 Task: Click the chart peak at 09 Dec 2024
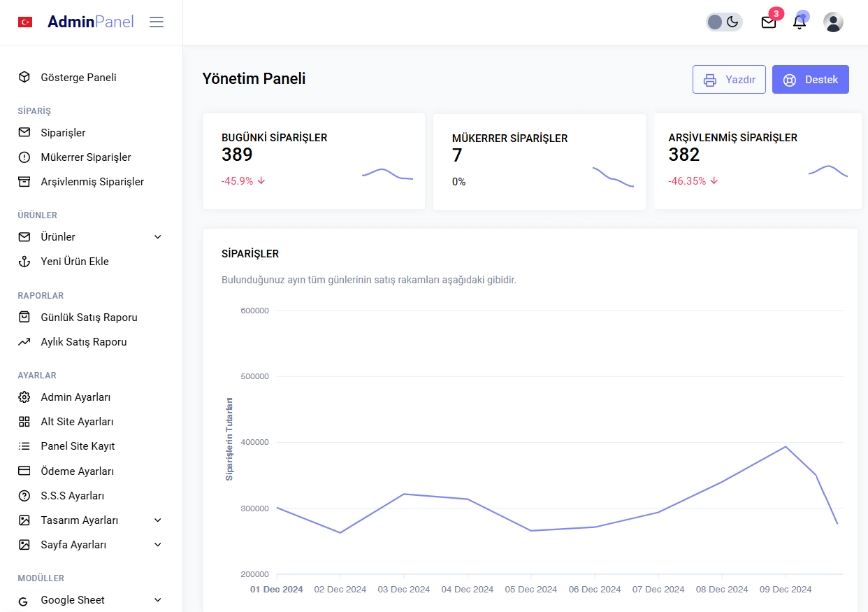click(x=786, y=447)
